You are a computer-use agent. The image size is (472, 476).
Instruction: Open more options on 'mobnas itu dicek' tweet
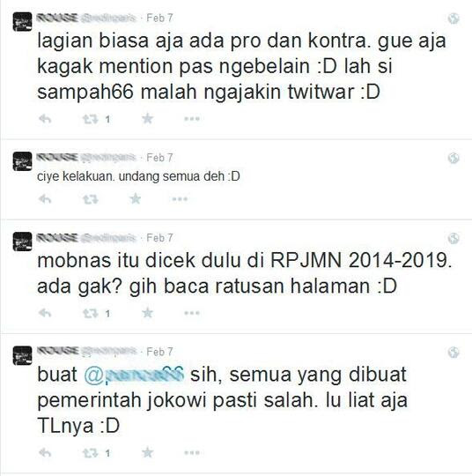click(x=192, y=313)
